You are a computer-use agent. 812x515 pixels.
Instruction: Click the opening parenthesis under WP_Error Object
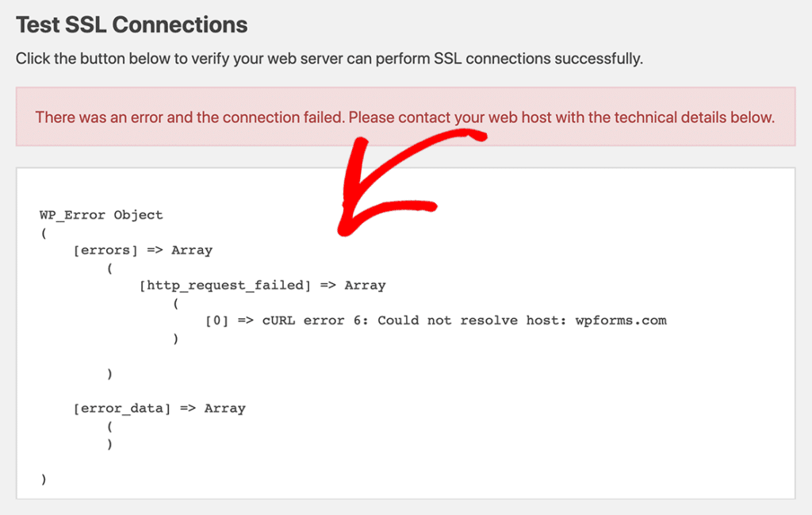point(43,233)
